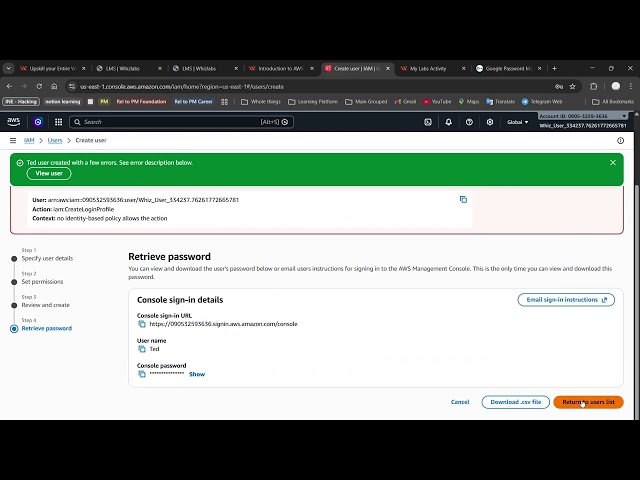Open a new browser tab
This screenshot has height=480, width=640.
[x=554, y=69]
